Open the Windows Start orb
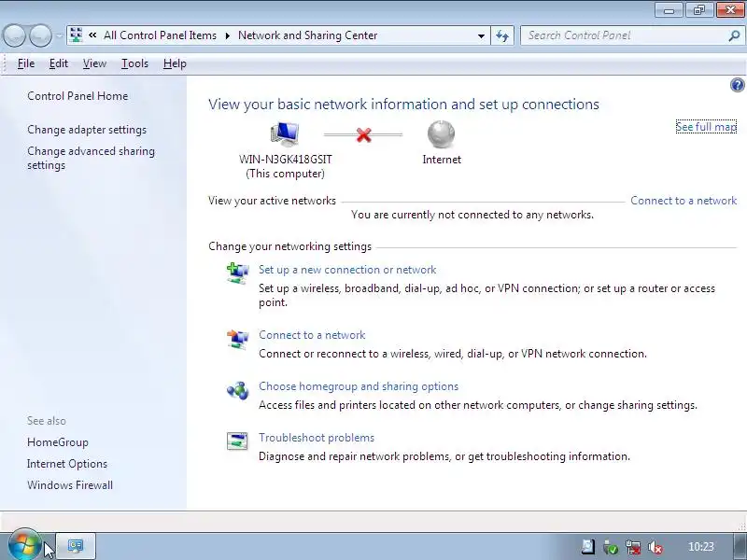The image size is (747, 560). pos(24,545)
